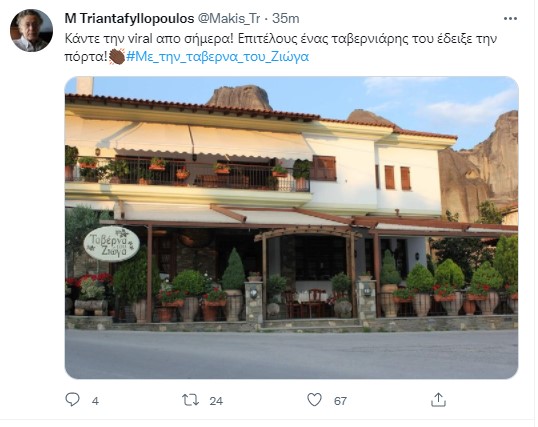Click the word πόρτα before the emoji
The image size is (538, 427).
click(86, 57)
